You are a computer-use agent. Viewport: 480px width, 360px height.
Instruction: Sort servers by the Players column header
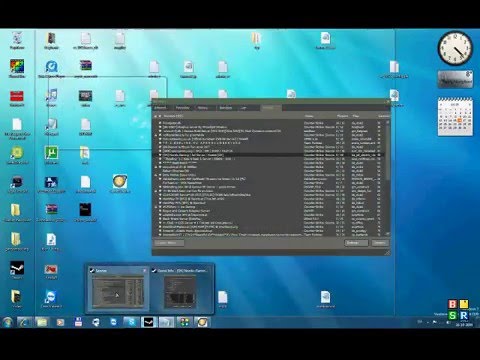(x=342, y=116)
